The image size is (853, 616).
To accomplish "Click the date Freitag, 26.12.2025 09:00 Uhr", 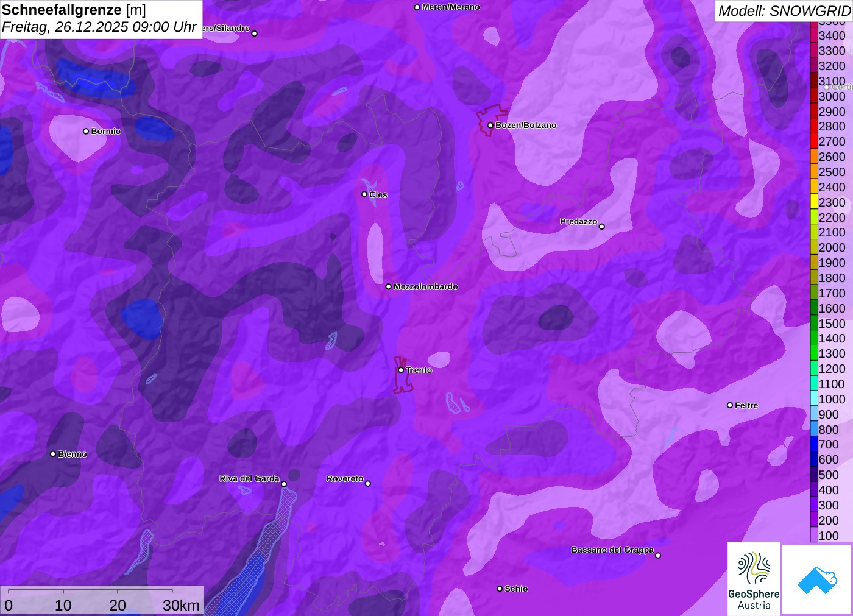I will (x=99, y=27).
